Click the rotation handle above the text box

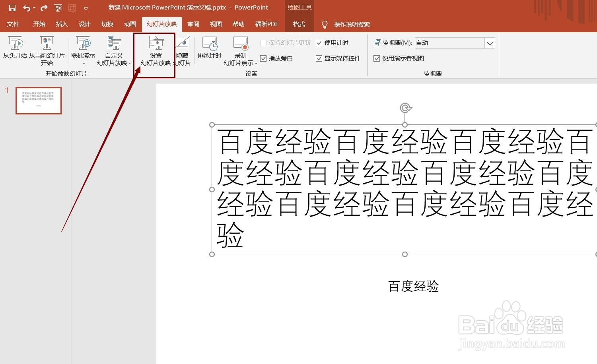click(405, 108)
